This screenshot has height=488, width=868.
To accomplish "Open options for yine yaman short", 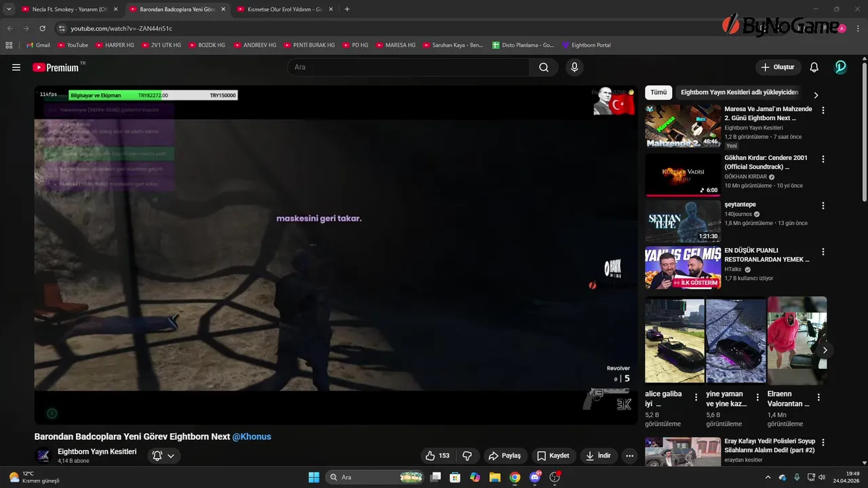I will (x=757, y=398).
